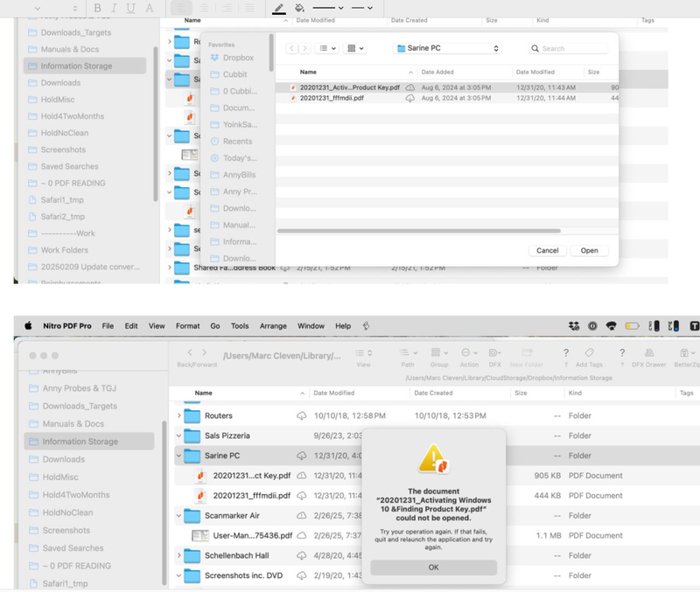
Task: Click OK in the error dialog
Action: click(433, 567)
